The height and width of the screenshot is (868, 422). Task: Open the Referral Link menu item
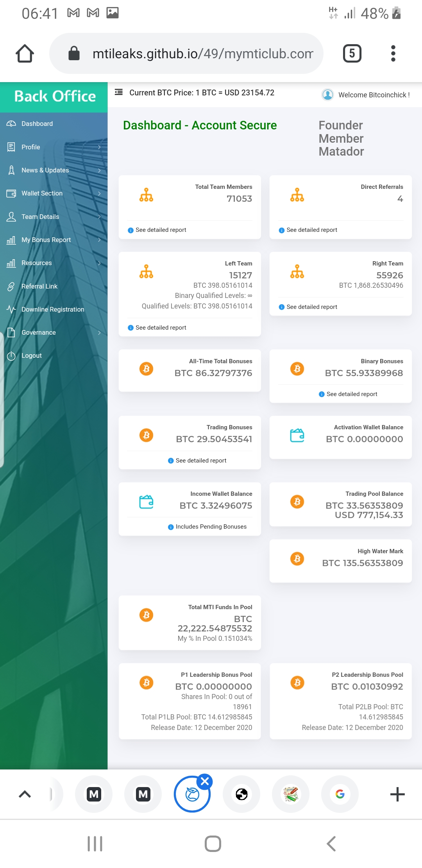[x=39, y=286]
